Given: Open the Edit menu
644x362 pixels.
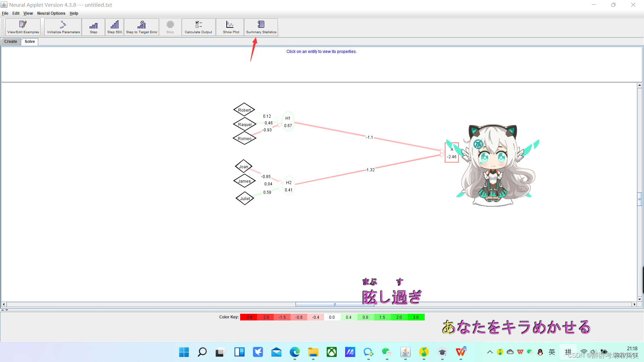Looking at the screenshot, I should pyautogui.click(x=16, y=13).
